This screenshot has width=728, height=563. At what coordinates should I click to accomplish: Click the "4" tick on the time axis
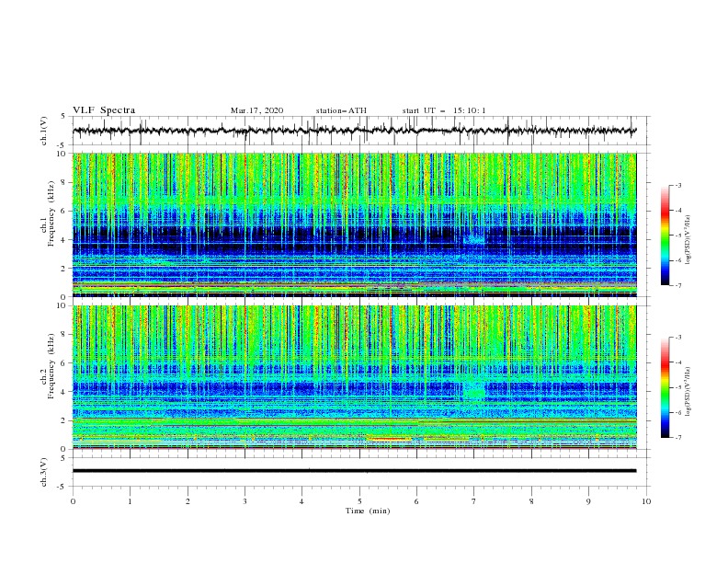[301, 501]
